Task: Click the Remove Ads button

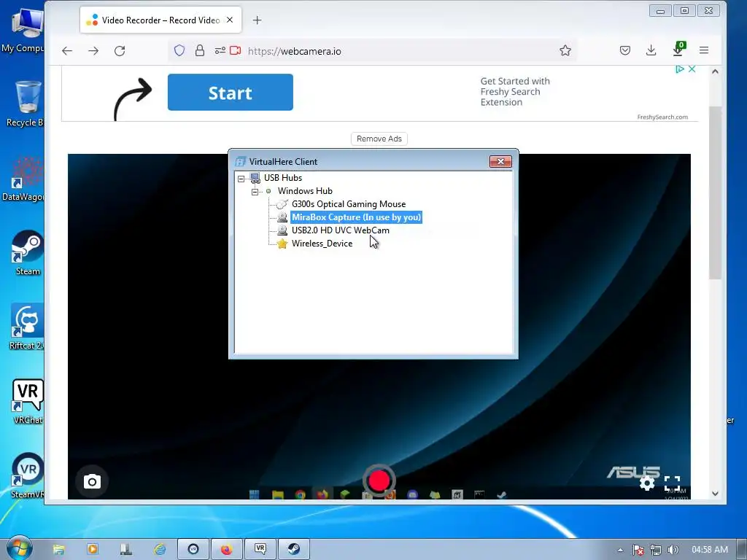Action: tap(379, 139)
